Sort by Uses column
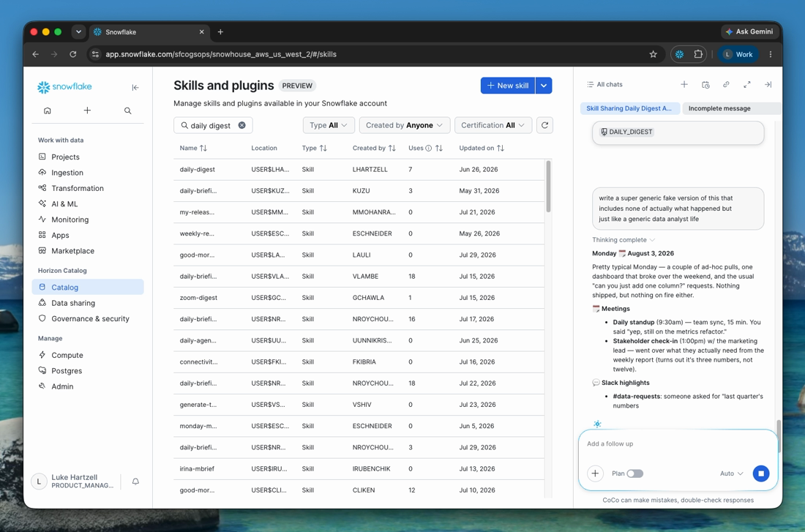 pos(438,148)
